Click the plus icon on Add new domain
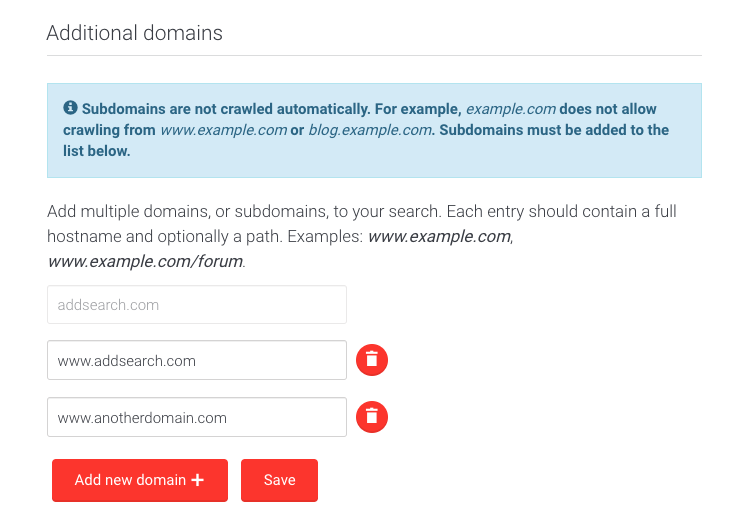Image resolution: width=730 pixels, height=529 pixels. [x=197, y=480]
